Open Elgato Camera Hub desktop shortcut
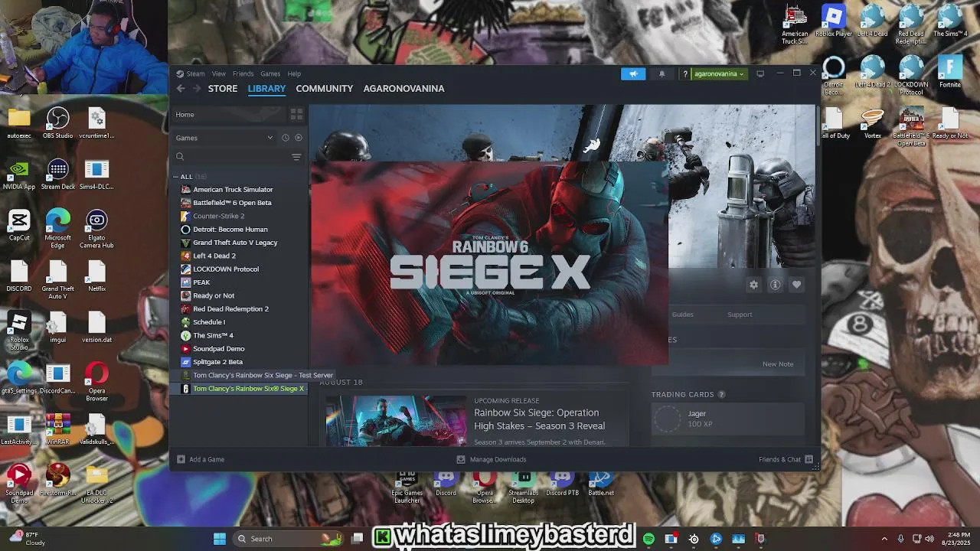 pyautogui.click(x=96, y=230)
